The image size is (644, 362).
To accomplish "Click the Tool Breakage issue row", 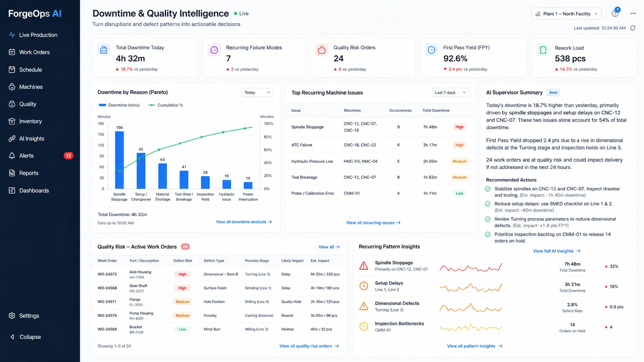I will (x=380, y=177).
